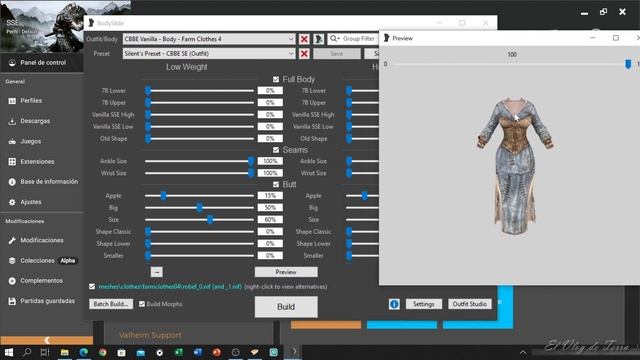The height and width of the screenshot is (360, 640).
Task: Open the BodySlide info icon button
Action: tap(394, 304)
